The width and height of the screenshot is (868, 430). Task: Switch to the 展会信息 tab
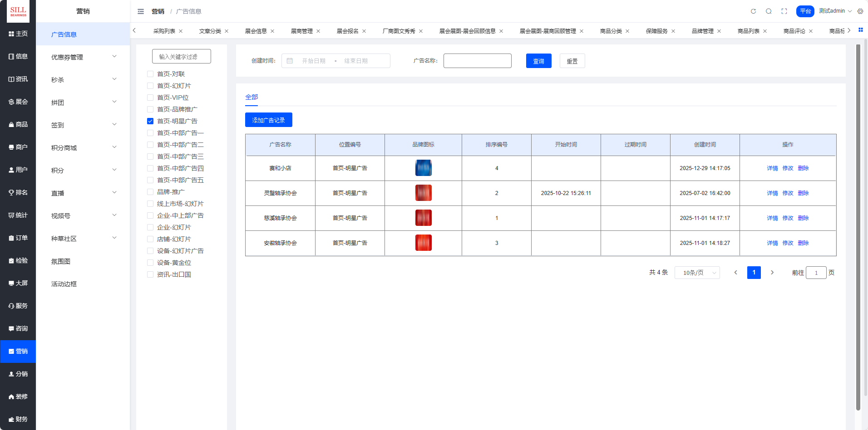[x=256, y=31]
